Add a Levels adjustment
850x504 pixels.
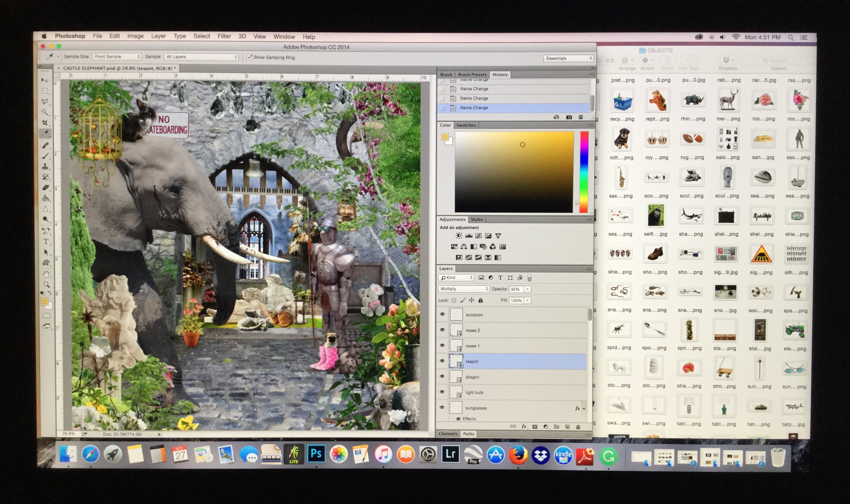point(469,235)
